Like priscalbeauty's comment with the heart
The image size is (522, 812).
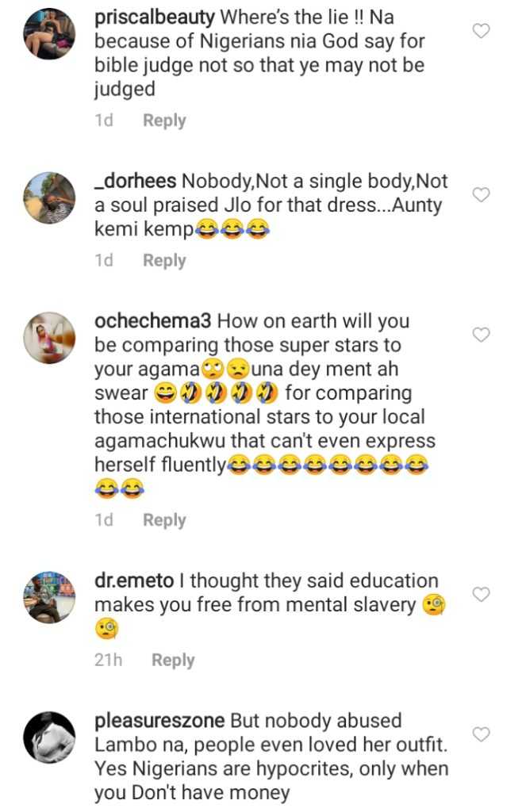482,31
